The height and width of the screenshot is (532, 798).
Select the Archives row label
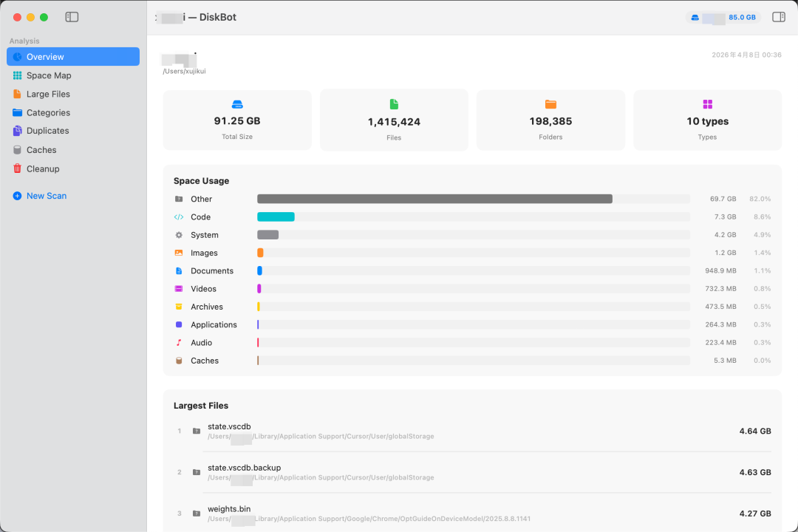coord(207,307)
